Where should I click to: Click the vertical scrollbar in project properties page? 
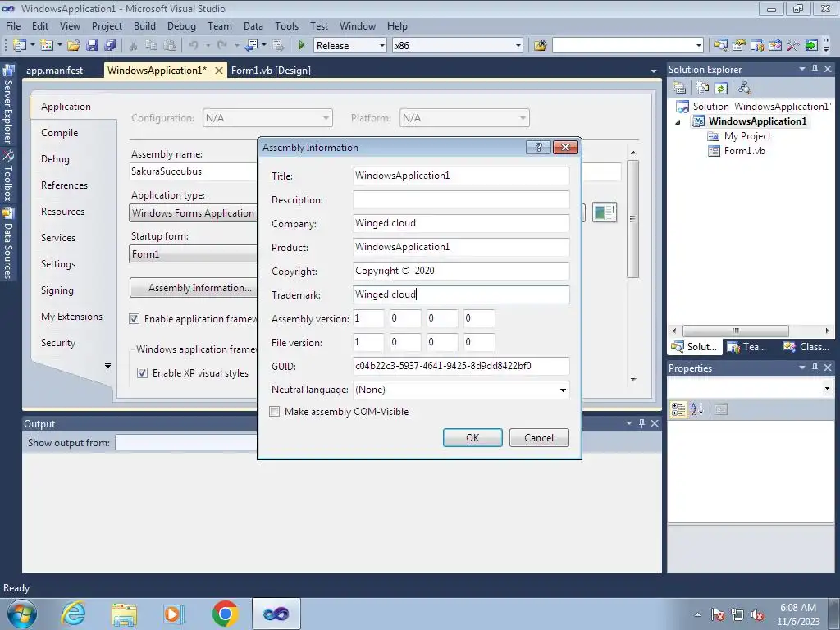click(632, 218)
